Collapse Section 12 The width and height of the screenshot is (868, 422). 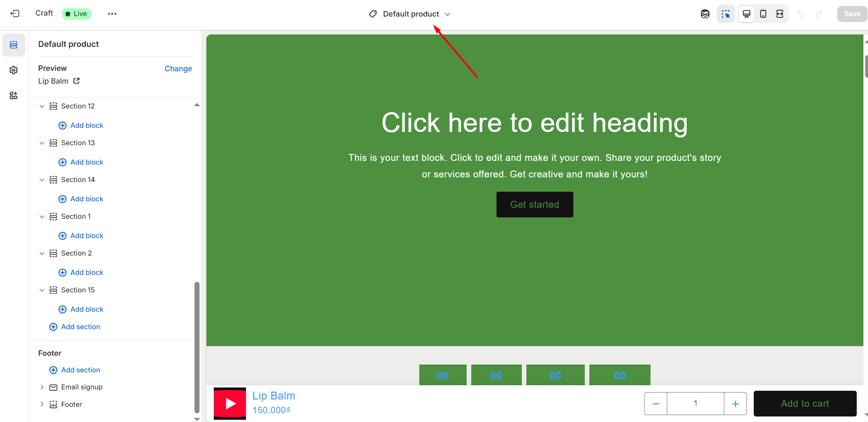click(42, 106)
